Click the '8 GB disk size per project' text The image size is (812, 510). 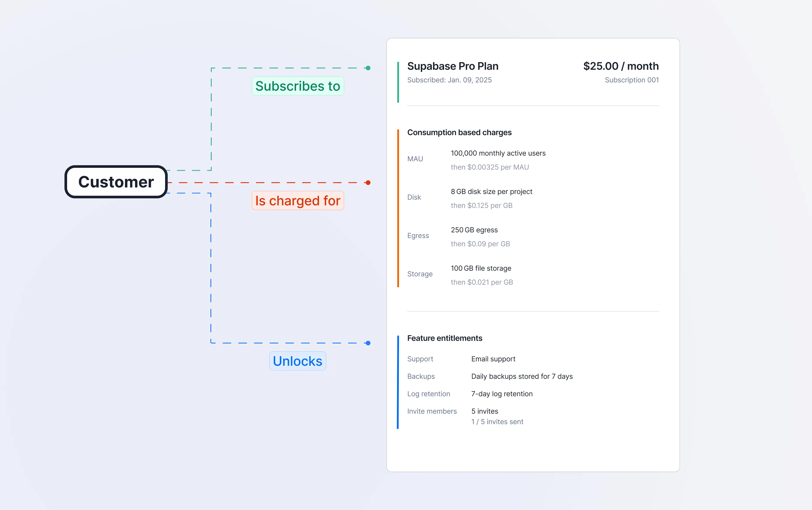491,192
